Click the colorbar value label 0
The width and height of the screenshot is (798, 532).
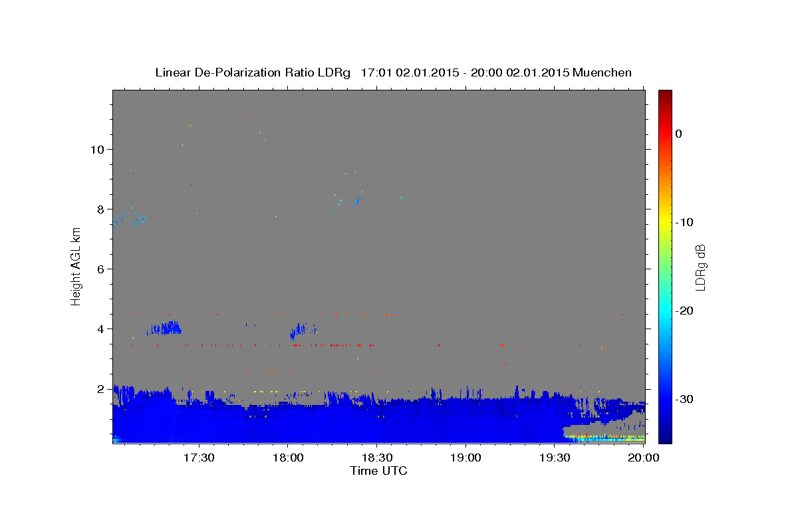pos(678,134)
